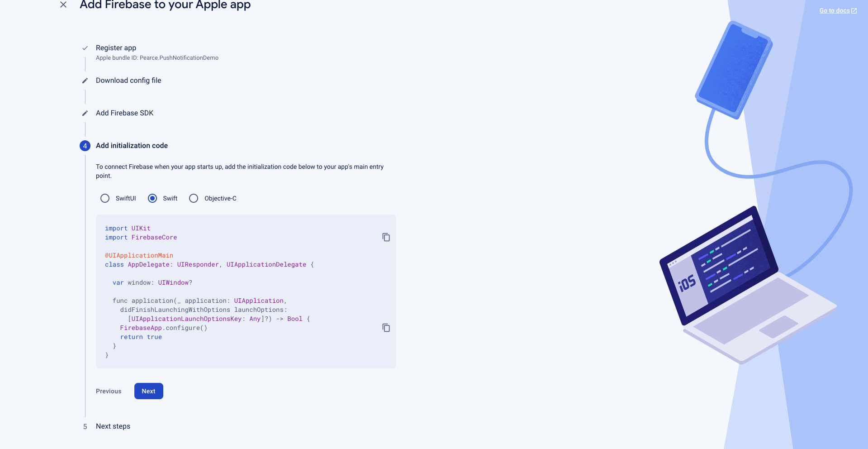Continue with the Next button
This screenshot has height=449, width=868.
click(149, 391)
